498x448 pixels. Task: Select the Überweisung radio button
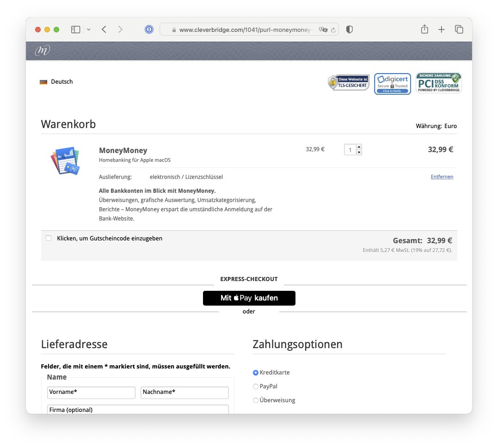point(255,400)
